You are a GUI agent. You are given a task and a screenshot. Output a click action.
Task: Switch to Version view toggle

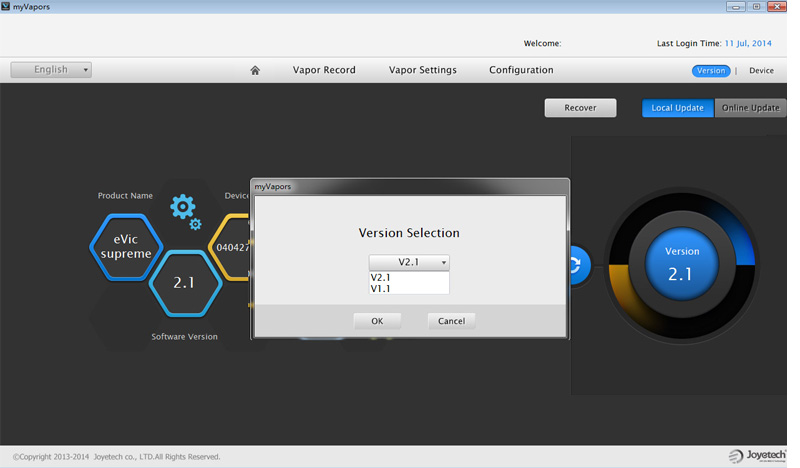pos(711,71)
